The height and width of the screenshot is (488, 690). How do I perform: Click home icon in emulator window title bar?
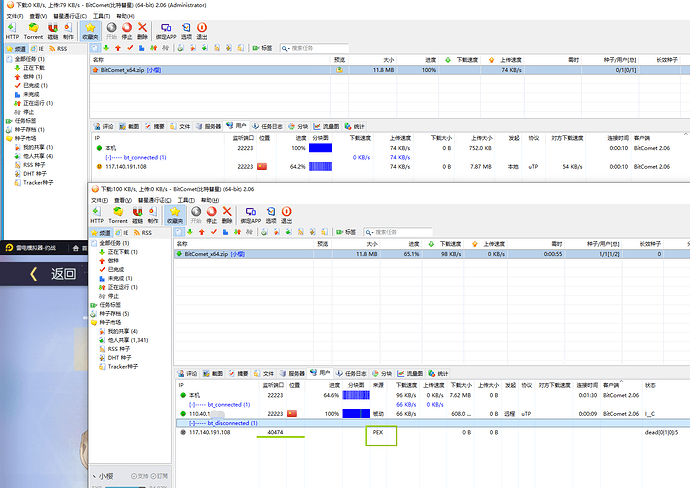(76, 248)
